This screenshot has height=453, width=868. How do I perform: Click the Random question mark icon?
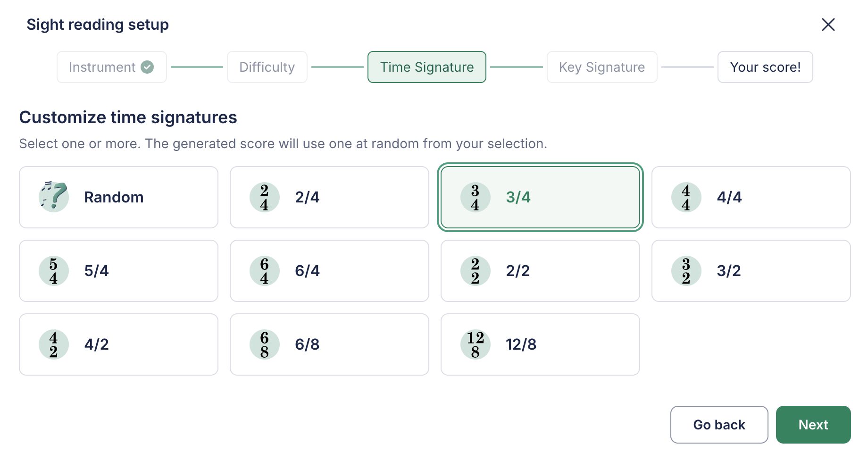[x=53, y=197]
